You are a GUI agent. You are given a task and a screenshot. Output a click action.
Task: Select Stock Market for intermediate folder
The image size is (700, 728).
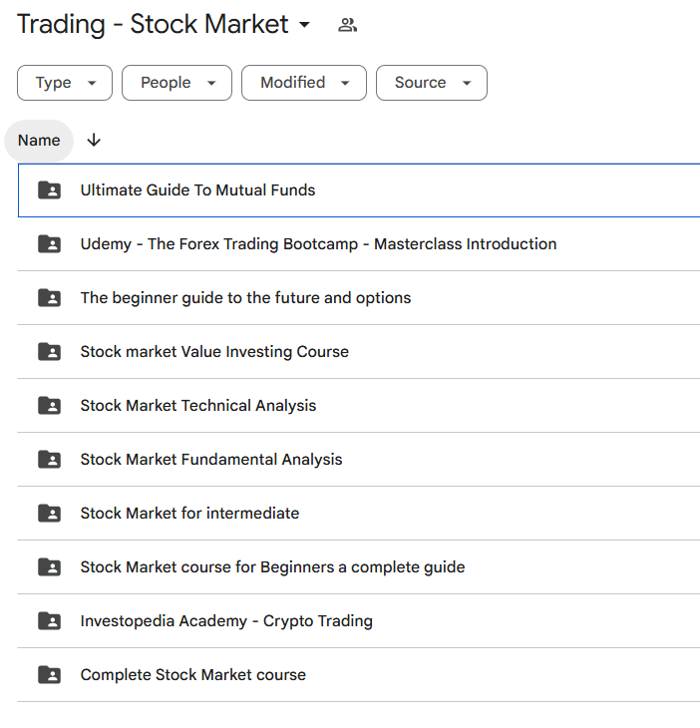358,514
